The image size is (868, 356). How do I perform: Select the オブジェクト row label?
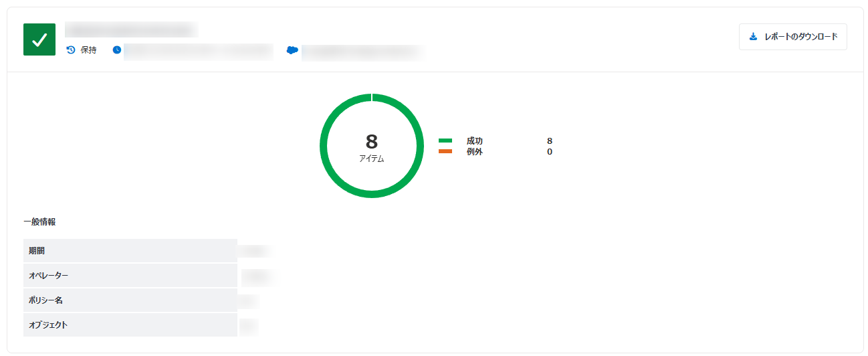point(48,325)
